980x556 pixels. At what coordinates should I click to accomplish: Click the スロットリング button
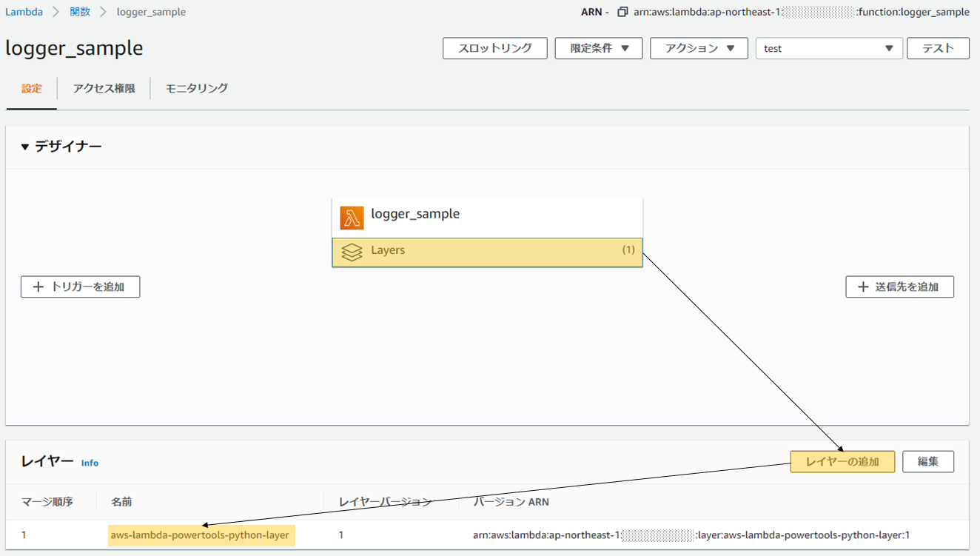[495, 48]
